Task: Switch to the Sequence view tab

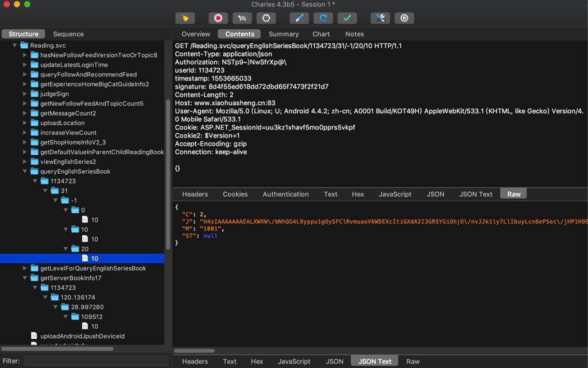Action: [x=68, y=34]
